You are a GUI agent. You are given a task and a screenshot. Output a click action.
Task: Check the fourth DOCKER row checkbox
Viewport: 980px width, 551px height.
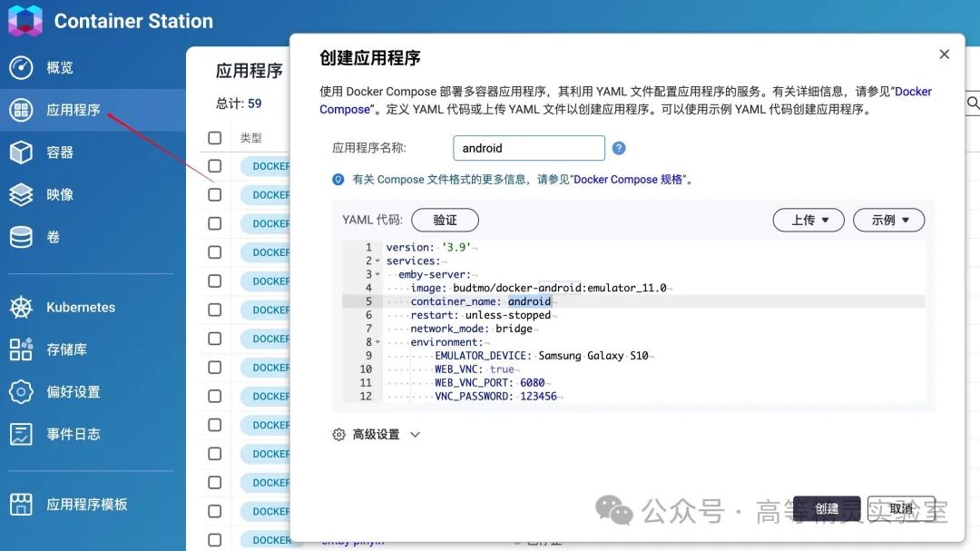click(x=215, y=252)
